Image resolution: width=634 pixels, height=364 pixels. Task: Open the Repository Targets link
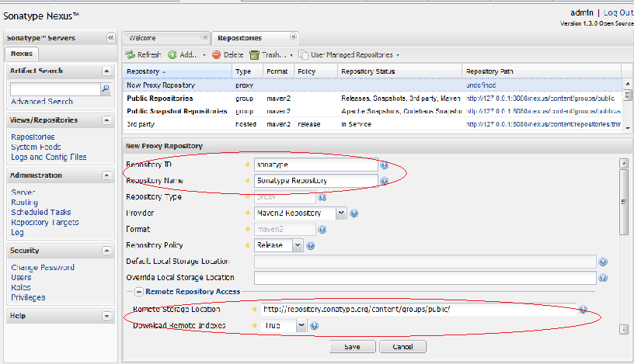pyautogui.click(x=45, y=222)
